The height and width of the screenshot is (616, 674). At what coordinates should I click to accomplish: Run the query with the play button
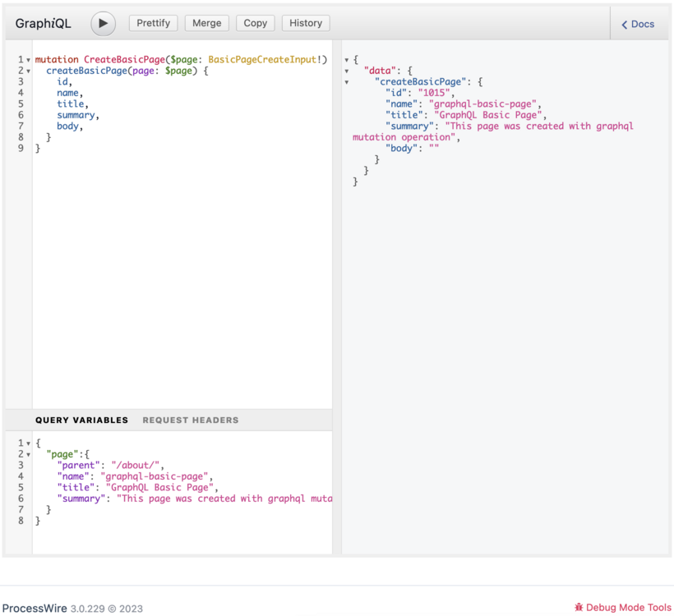point(103,23)
